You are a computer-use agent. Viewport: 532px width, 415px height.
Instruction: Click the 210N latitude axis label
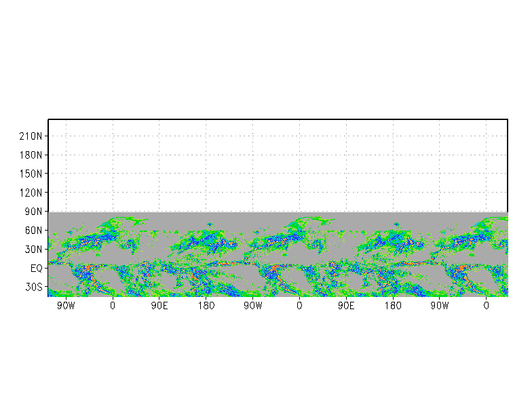click(31, 136)
